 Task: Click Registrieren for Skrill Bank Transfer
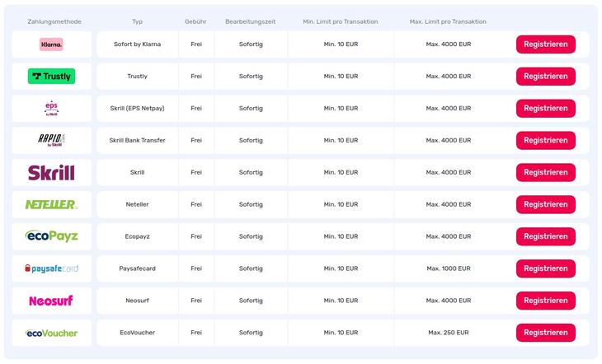coord(546,140)
